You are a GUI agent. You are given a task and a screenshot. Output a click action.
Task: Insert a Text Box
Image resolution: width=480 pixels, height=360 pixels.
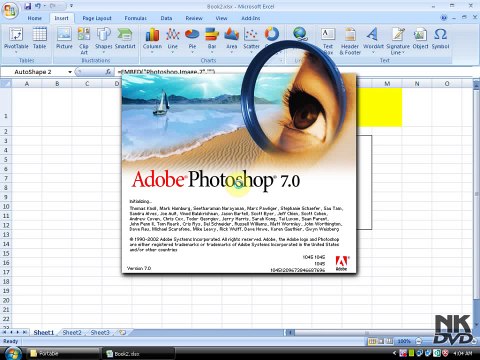[328, 40]
